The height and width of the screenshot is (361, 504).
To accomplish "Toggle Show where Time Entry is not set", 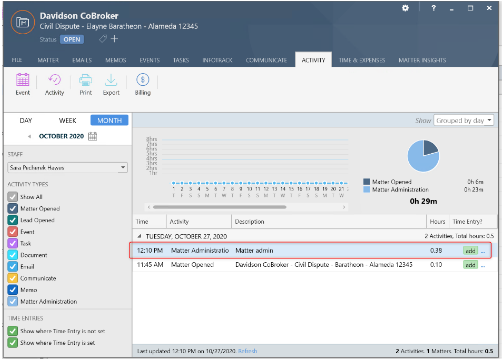I will [x=13, y=331].
